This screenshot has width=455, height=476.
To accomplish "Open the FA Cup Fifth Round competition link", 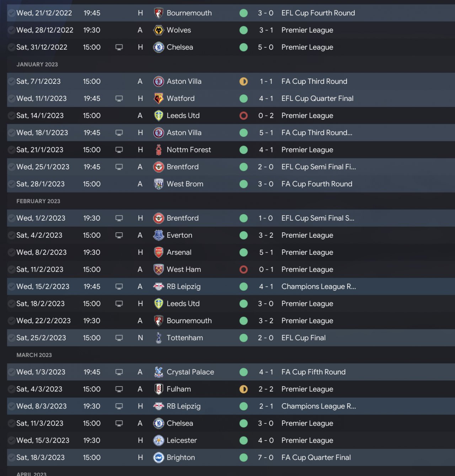I will [313, 372].
